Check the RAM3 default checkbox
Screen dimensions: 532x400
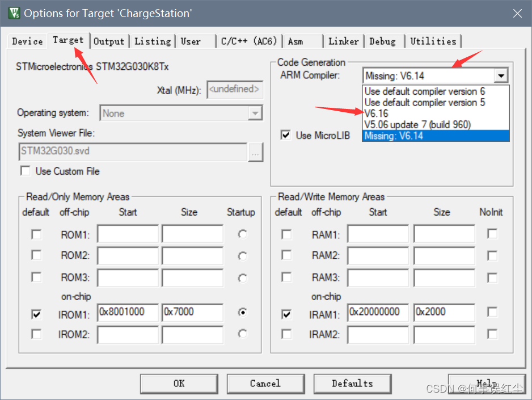click(286, 277)
